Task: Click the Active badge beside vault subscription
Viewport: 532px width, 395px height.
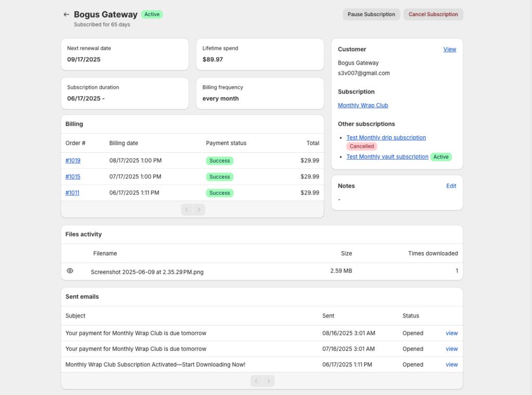Action: point(441,157)
